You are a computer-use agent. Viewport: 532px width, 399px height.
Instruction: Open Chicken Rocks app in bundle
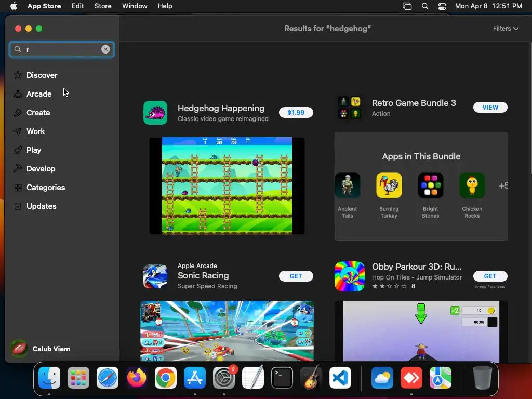pyautogui.click(x=472, y=185)
